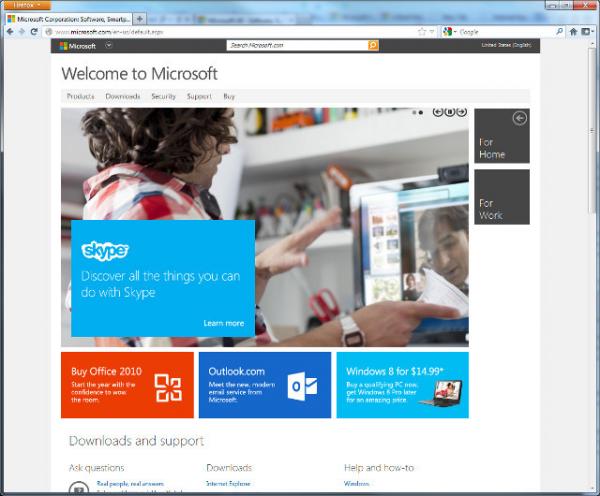This screenshot has width=600, height=496.
Task: Open the For Work tile
Action: click(502, 197)
